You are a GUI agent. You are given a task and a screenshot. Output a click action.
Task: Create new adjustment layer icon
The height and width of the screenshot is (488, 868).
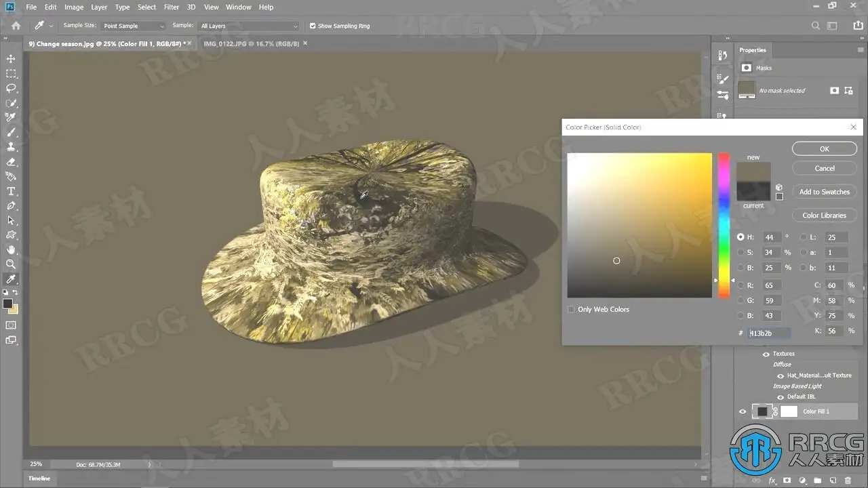tap(803, 481)
